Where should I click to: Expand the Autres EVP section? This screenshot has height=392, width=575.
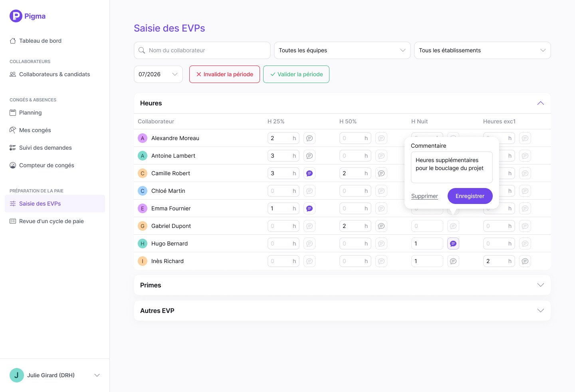point(541,311)
